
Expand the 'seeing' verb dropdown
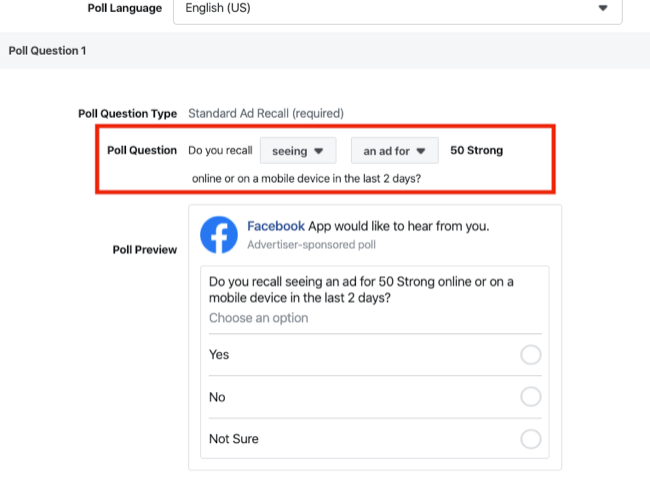coord(298,151)
